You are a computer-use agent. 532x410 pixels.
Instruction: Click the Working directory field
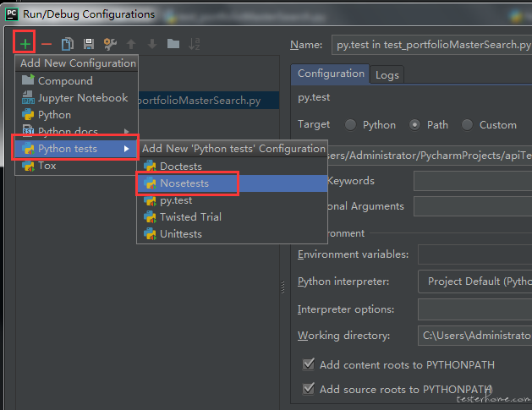(475, 336)
